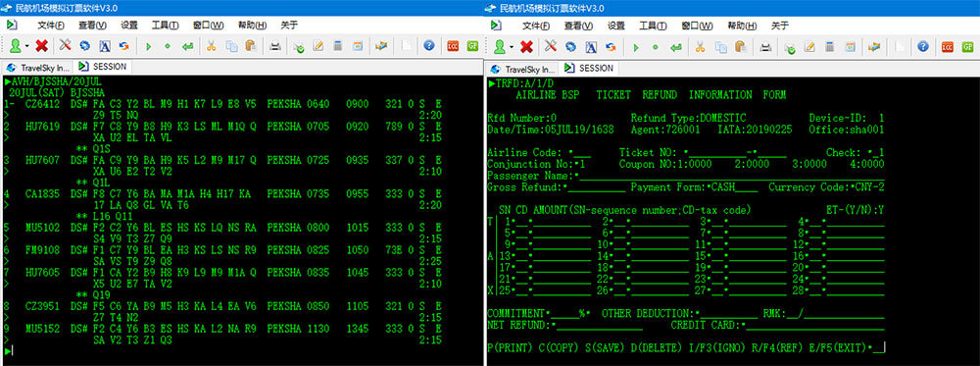The width and height of the screenshot is (980, 366).
Task: Click the Airline Code input field
Action: coord(582,153)
